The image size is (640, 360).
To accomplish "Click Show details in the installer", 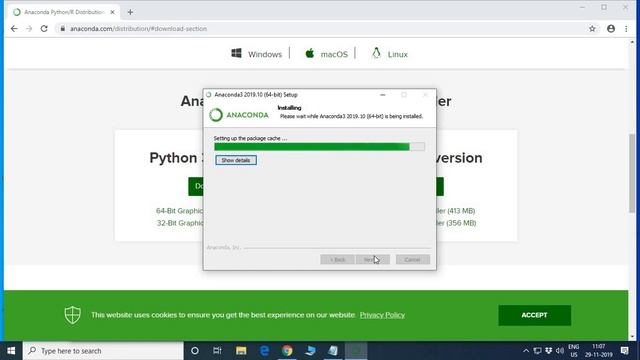I will click(x=236, y=160).
